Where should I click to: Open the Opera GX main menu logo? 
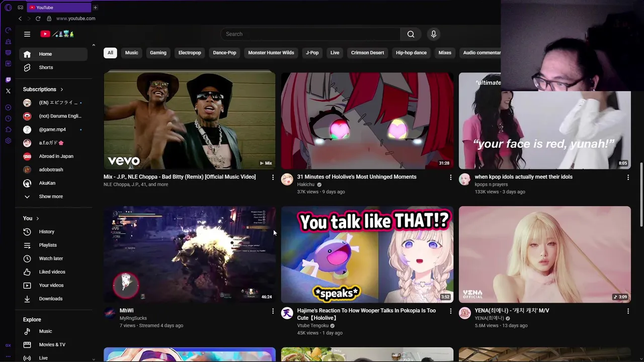point(8,8)
